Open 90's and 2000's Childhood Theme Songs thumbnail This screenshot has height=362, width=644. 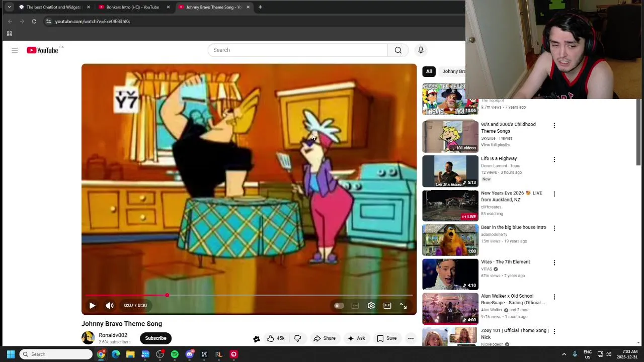pyautogui.click(x=450, y=137)
